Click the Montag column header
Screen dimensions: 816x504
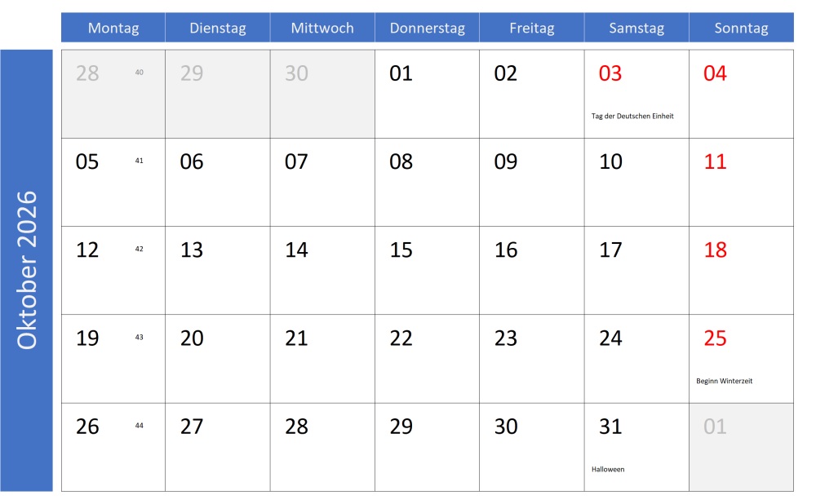point(113,28)
